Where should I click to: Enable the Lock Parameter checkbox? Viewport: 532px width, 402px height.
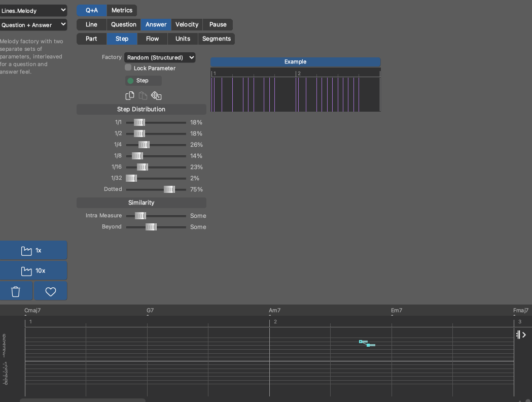(128, 68)
